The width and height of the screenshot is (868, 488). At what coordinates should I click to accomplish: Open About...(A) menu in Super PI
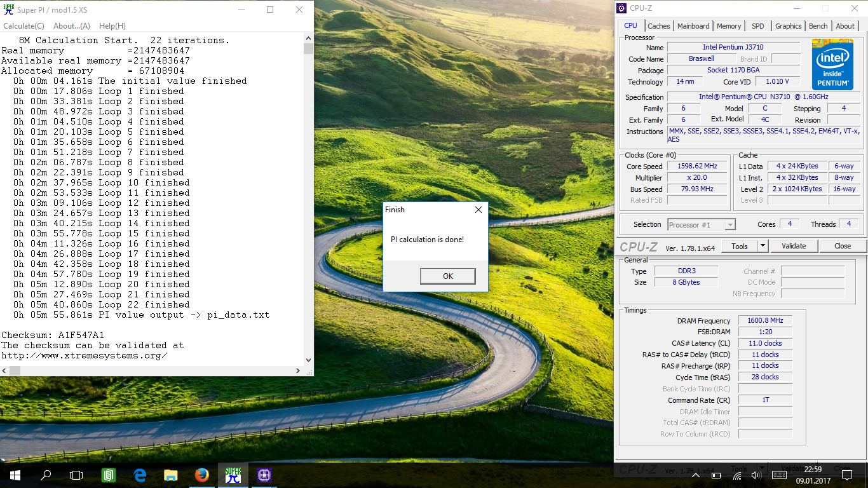click(72, 26)
